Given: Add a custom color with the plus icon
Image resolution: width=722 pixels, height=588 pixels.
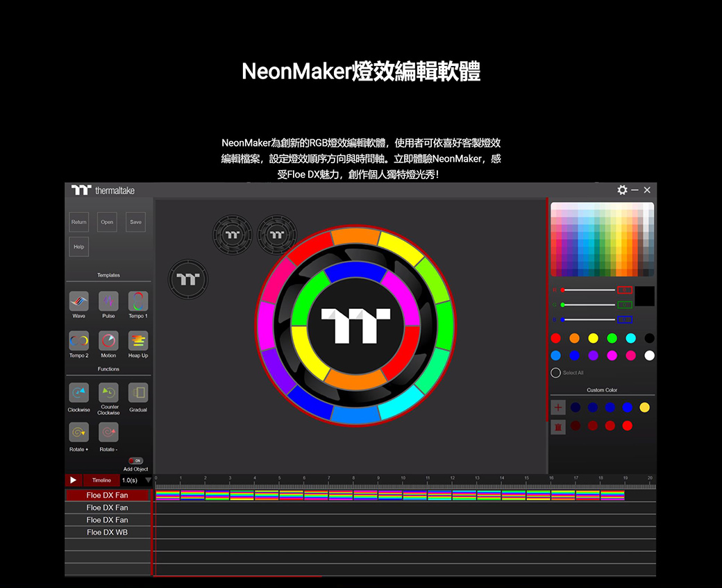Looking at the screenshot, I should (558, 408).
